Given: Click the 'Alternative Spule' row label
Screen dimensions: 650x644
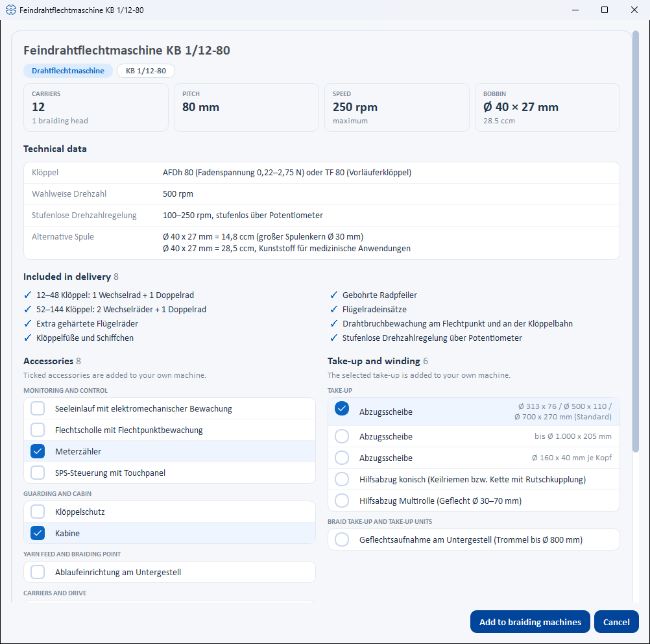Looking at the screenshot, I should pyautogui.click(x=63, y=236).
